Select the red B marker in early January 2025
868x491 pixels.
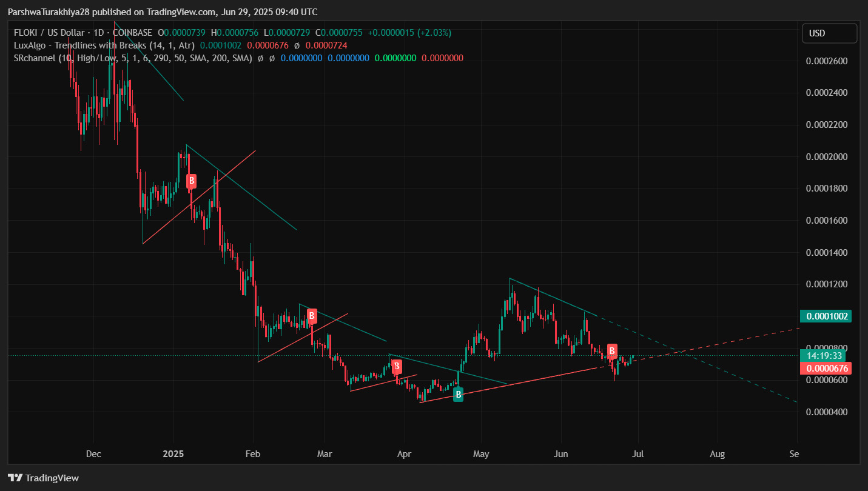(191, 181)
